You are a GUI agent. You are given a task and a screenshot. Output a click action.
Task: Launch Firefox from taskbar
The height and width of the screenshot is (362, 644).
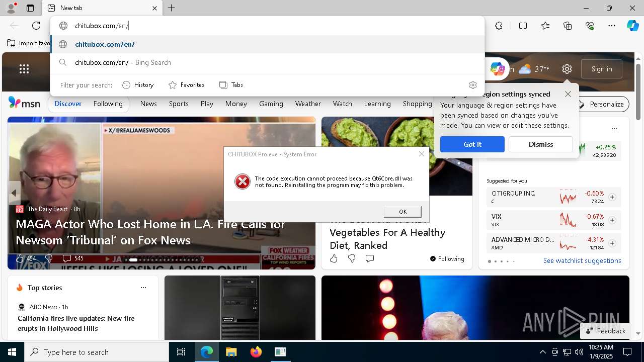tap(256, 352)
